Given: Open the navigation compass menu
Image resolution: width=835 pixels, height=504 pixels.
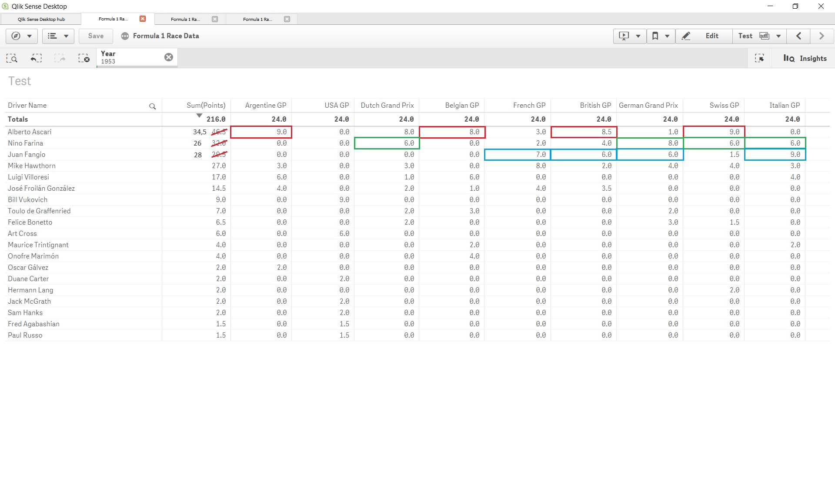Looking at the screenshot, I should [x=21, y=36].
